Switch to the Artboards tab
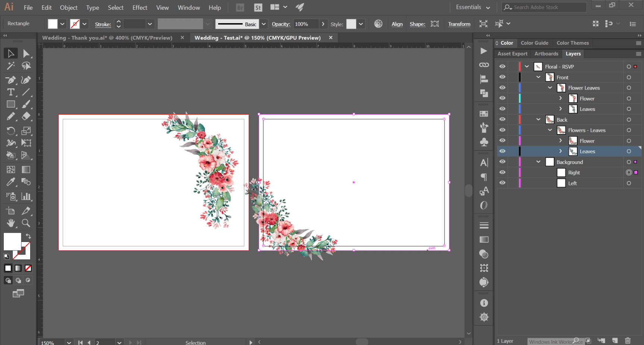 coord(546,54)
